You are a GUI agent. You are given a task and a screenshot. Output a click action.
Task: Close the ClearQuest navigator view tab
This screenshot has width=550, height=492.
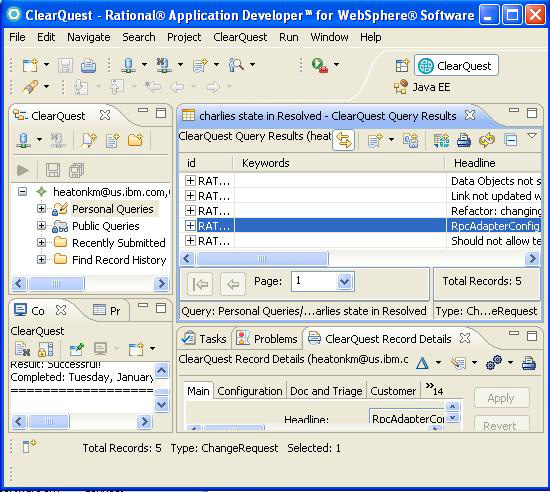click(105, 115)
